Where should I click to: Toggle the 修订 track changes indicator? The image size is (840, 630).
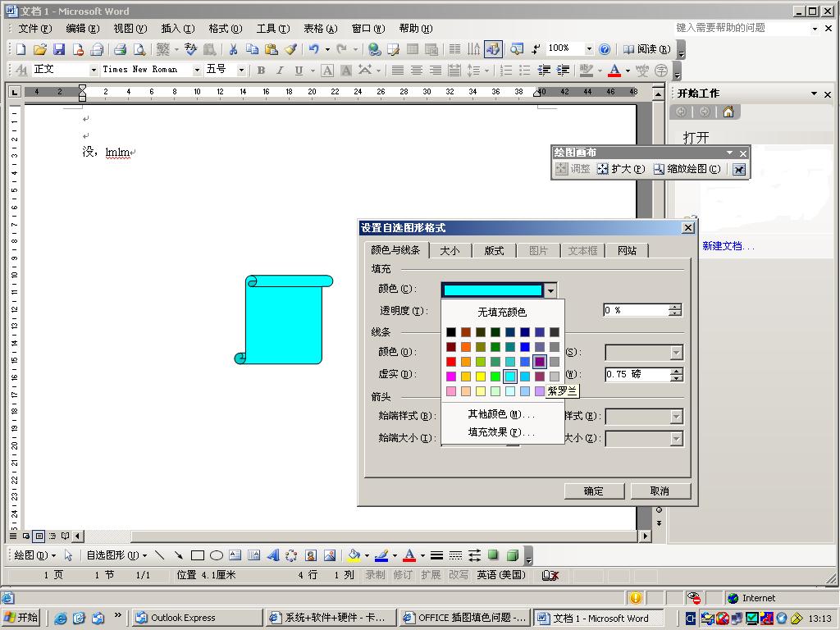(x=403, y=574)
